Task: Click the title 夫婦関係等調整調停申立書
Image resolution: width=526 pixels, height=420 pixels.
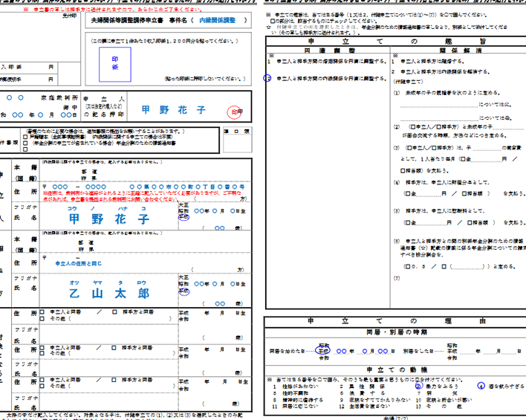Action: coord(127,21)
